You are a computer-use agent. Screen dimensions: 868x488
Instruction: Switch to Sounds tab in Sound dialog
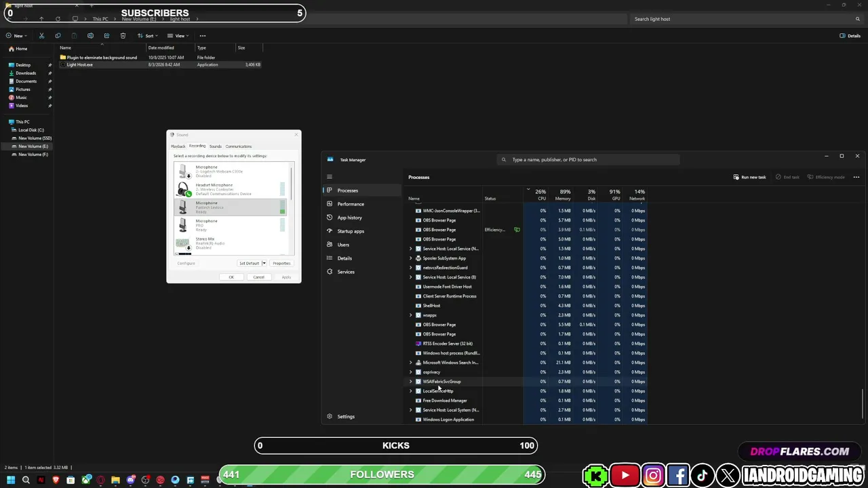click(215, 146)
